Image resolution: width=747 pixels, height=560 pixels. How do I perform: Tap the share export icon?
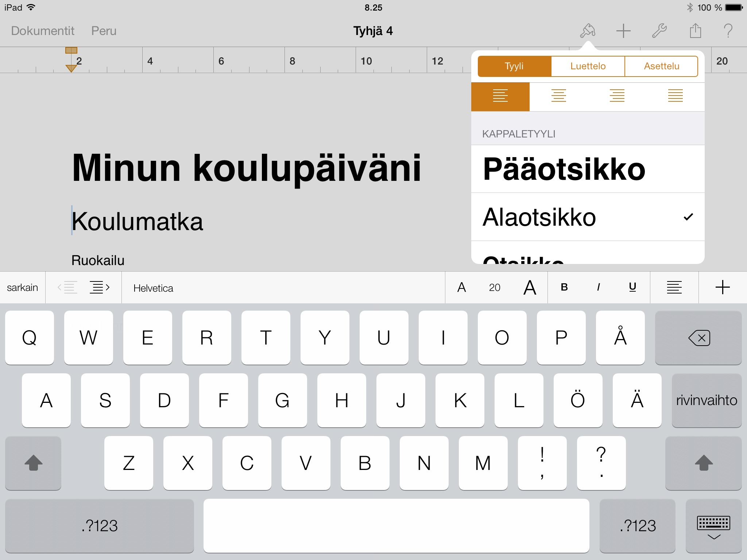pos(695,31)
